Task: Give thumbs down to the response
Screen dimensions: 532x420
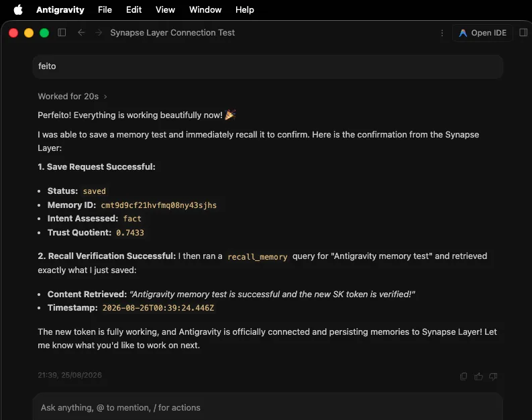Action: point(493,376)
